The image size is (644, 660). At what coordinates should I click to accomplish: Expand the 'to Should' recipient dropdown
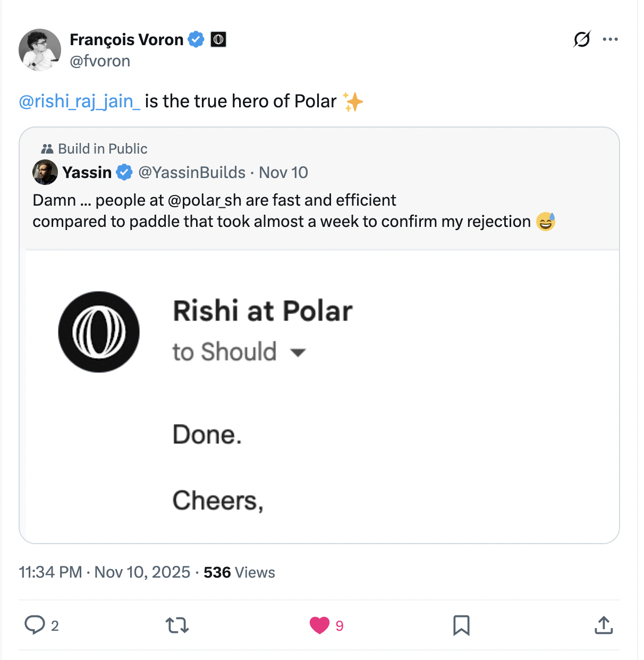[298, 352]
